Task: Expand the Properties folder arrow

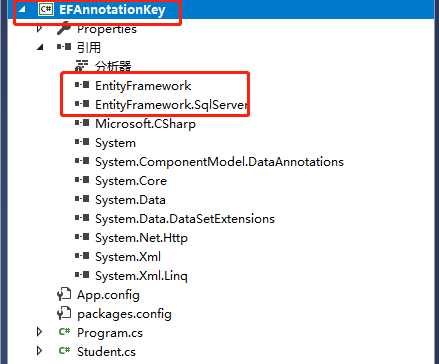Action: [39, 28]
